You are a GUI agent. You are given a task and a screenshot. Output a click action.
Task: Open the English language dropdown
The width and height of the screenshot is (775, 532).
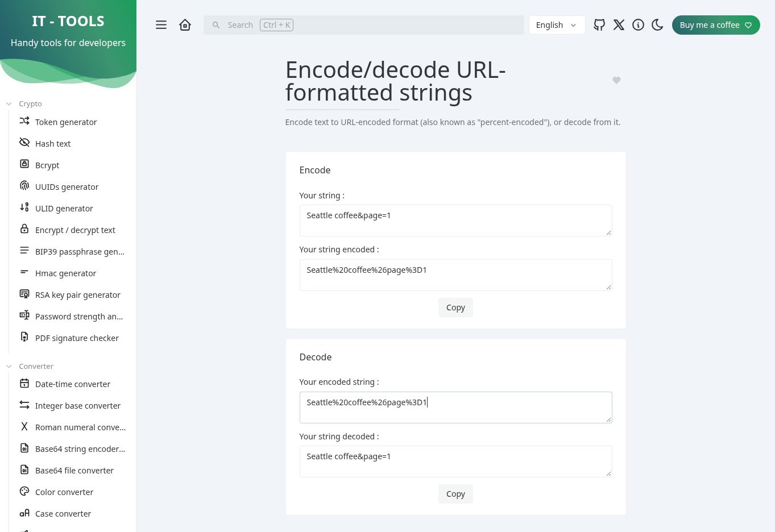point(557,25)
